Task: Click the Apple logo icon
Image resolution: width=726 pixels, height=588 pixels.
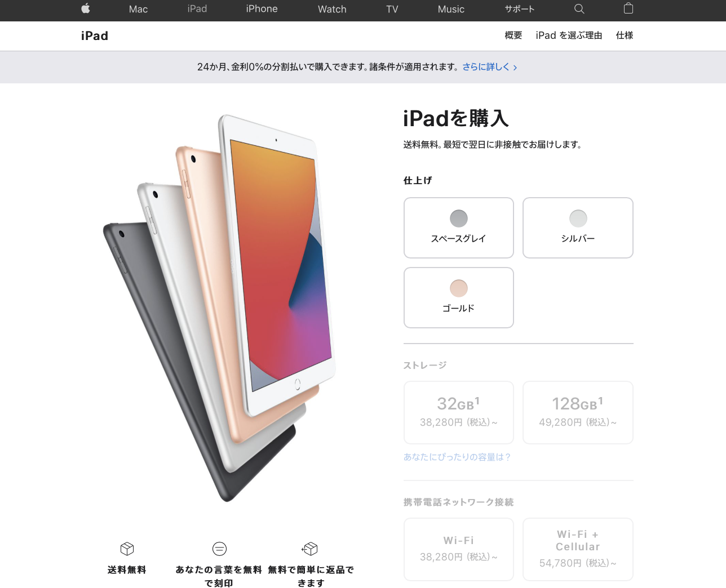Action: click(86, 8)
